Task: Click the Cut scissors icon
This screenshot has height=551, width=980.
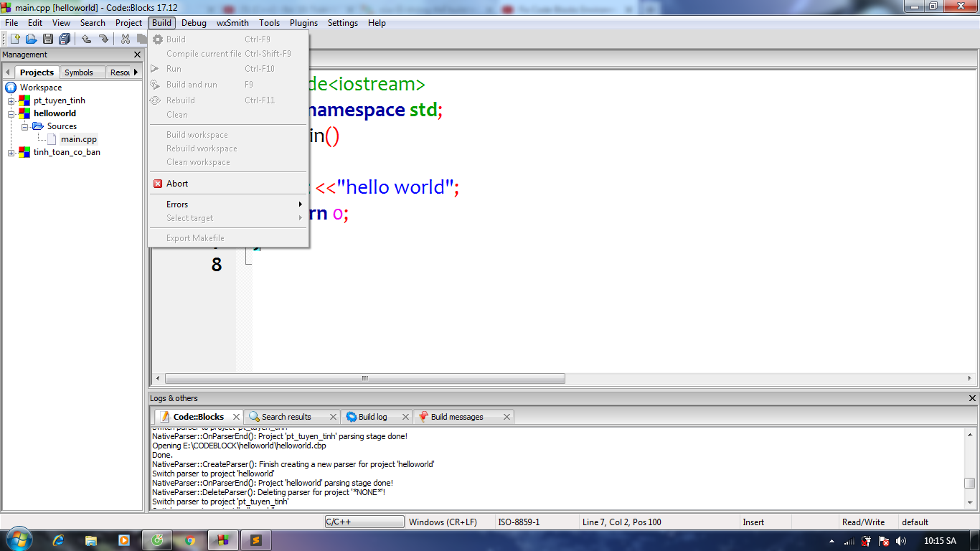Action: pos(126,39)
